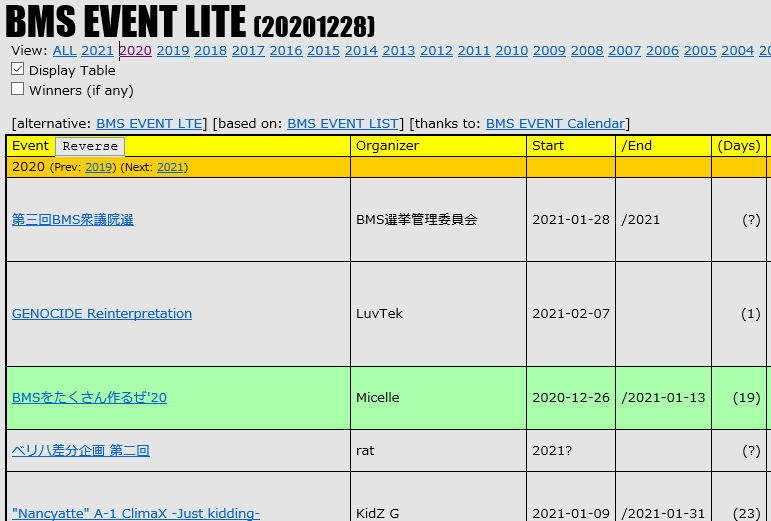Image resolution: width=771 pixels, height=521 pixels.
Task: Show events from 2014
Action: [x=361, y=51]
